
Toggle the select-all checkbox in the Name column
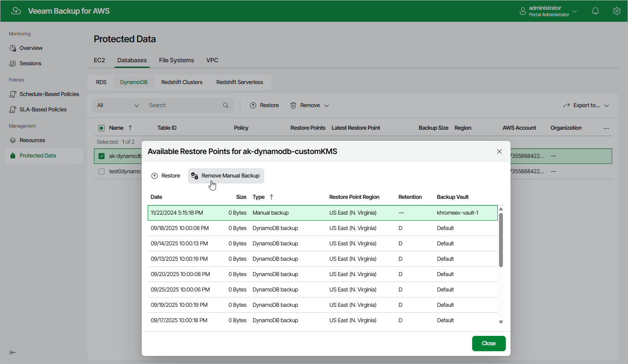(x=102, y=128)
